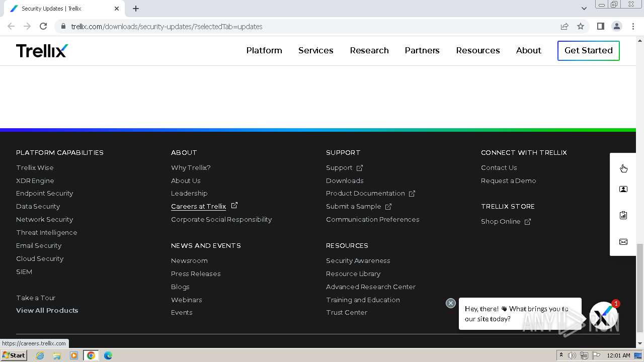644x362 pixels.
Task: View site info via the lock icon
Action: (63, 26)
